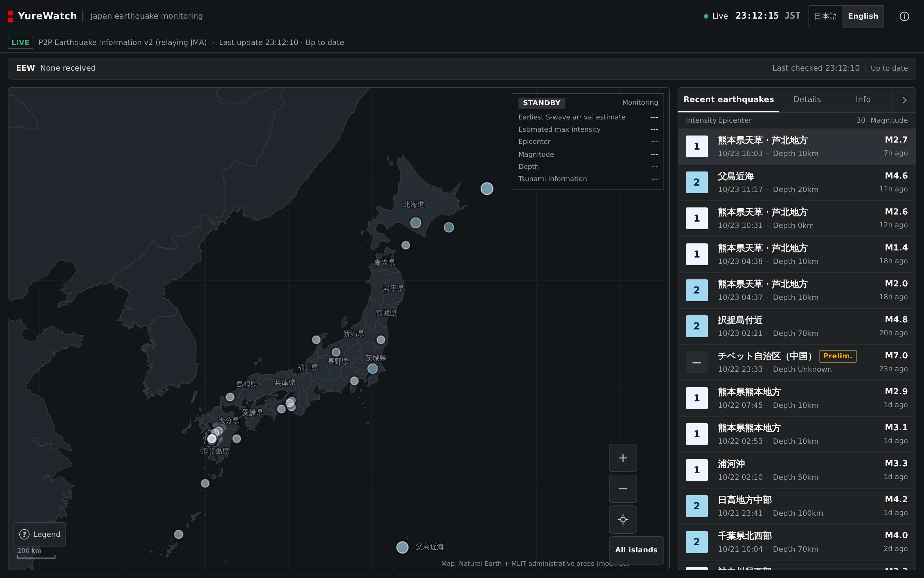This screenshot has height=578, width=924.
Task: Click the YureWatch red logo icon
Action: pyautogui.click(x=10, y=16)
